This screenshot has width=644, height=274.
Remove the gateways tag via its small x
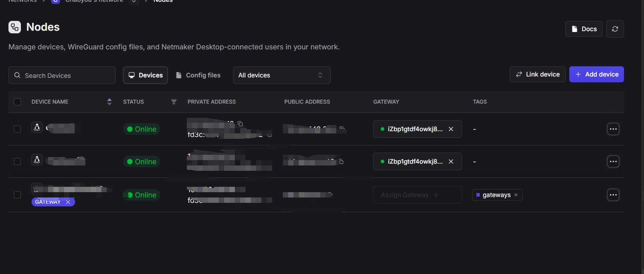(x=516, y=195)
